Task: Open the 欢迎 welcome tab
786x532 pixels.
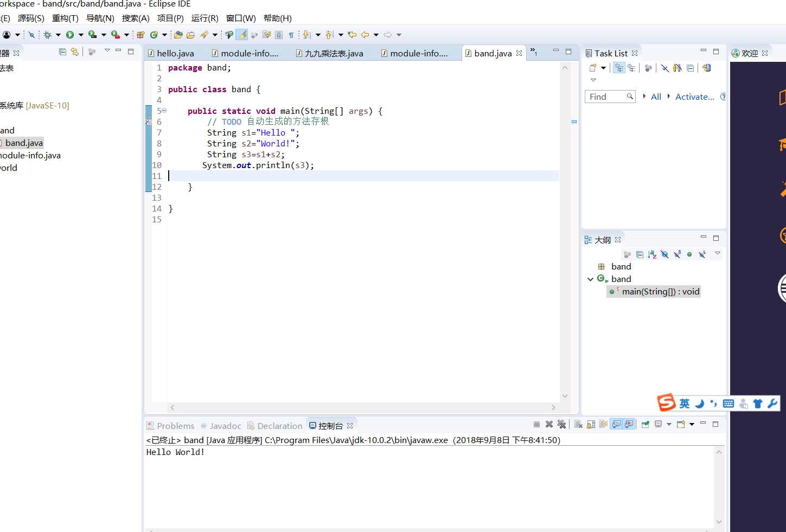Action: (750, 53)
